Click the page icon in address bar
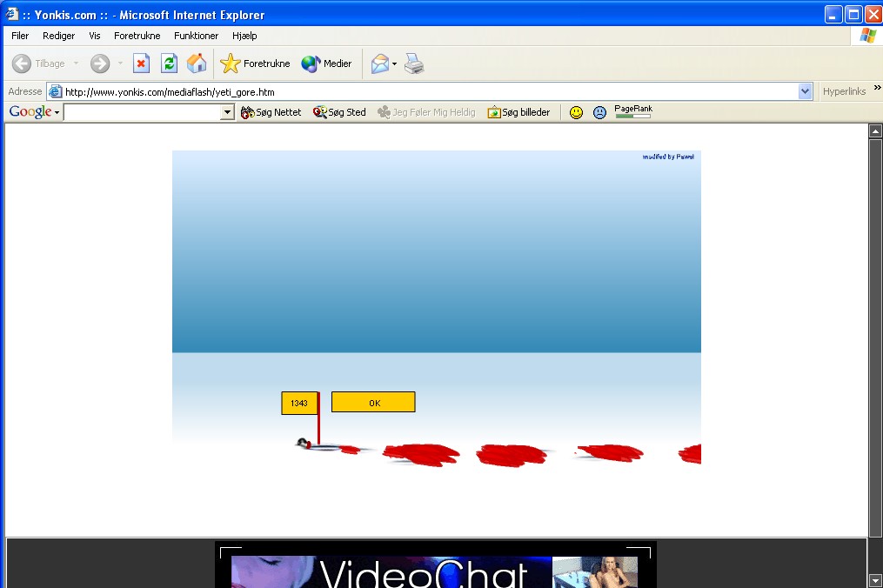Viewport: 883px width, 588px height. [55, 91]
